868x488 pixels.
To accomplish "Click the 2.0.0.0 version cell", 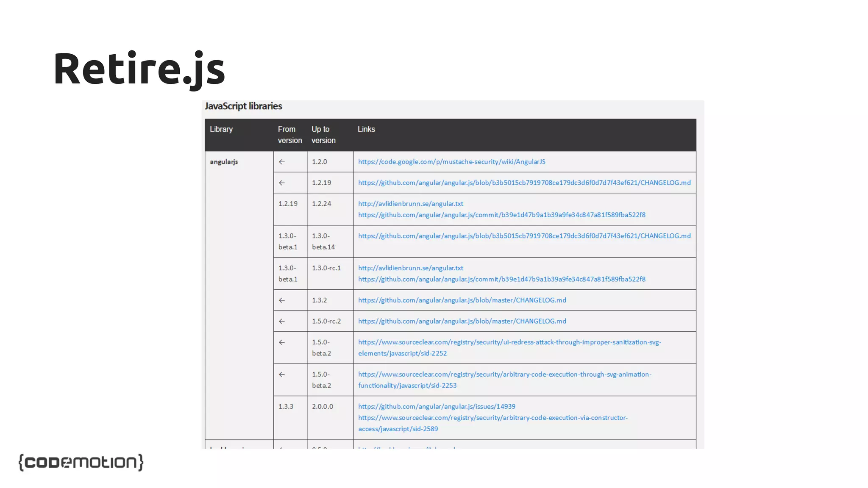I will click(x=322, y=407).
